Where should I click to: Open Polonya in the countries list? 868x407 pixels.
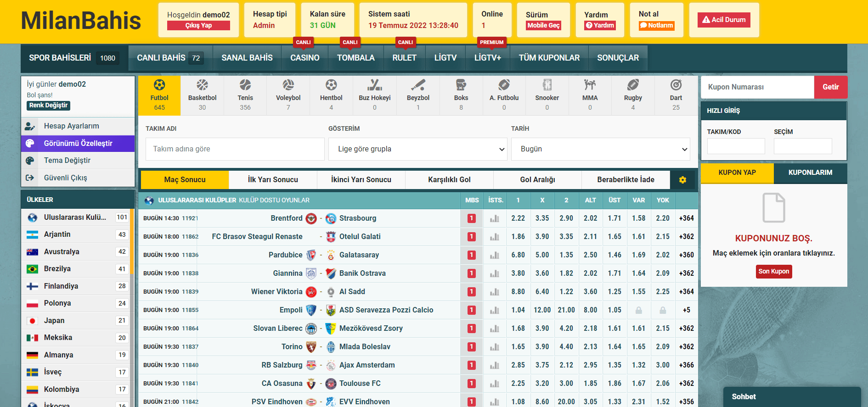76,303
